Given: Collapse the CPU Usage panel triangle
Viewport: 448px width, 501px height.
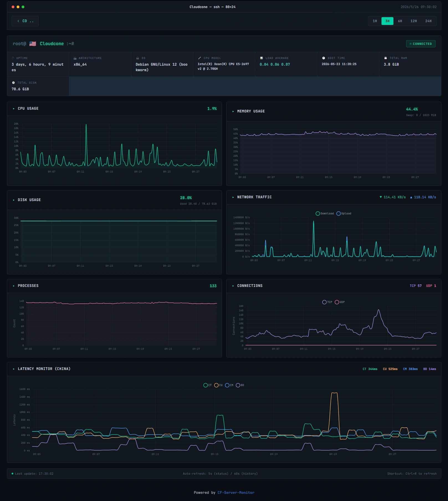Looking at the screenshot, I should [14, 109].
